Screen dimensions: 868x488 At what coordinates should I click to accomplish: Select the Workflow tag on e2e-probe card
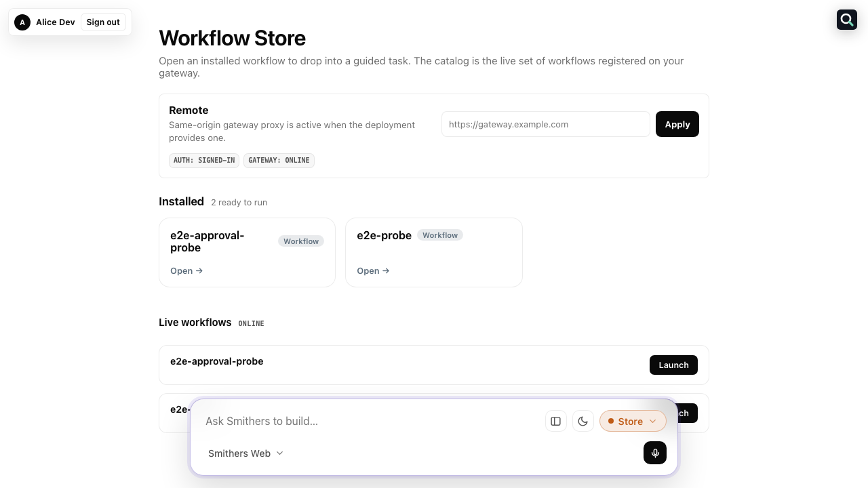click(440, 235)
